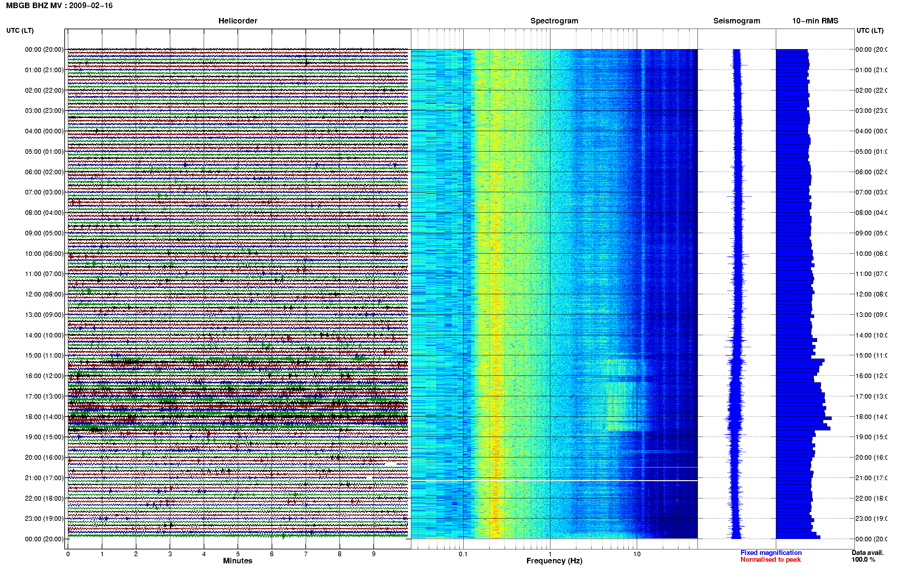924x578 pixels.
Task: Click the blue Fixed magnification legend text
Action: click(x=771, y=552)
